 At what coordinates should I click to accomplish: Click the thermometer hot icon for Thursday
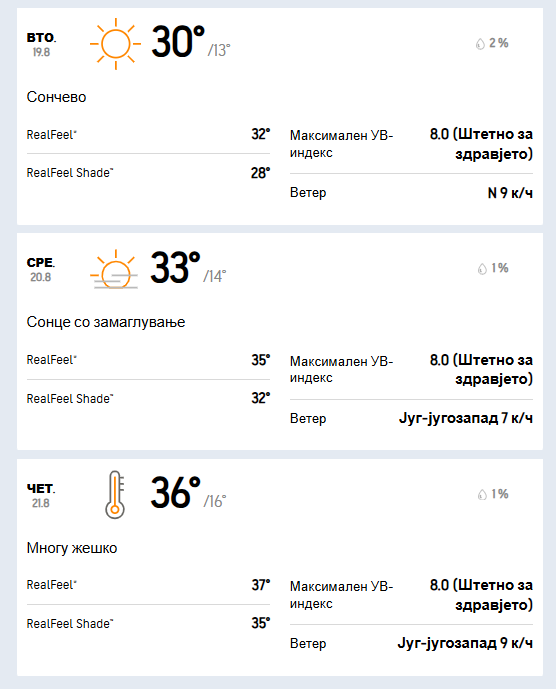[115, 495]
